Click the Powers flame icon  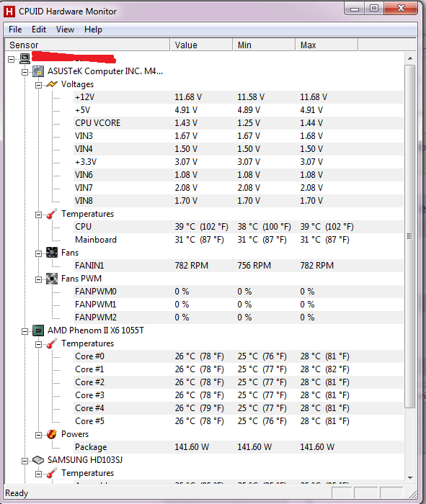[x=51, y=434]
